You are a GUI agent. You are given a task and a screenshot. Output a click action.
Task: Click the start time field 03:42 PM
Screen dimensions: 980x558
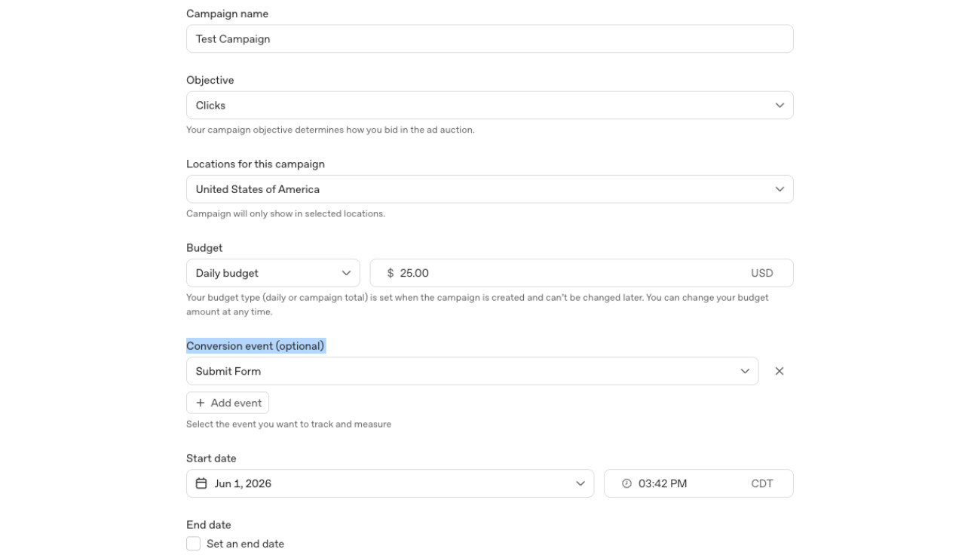[698, 483]
